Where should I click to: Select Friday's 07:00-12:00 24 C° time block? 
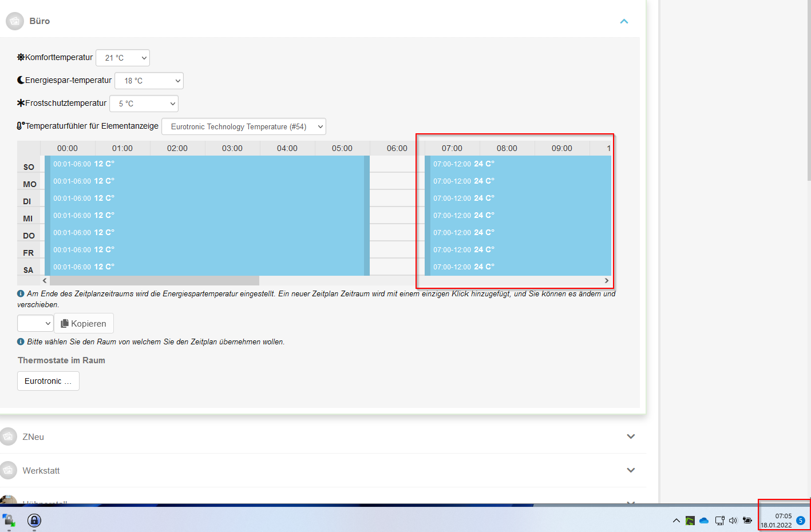[518, 249]
